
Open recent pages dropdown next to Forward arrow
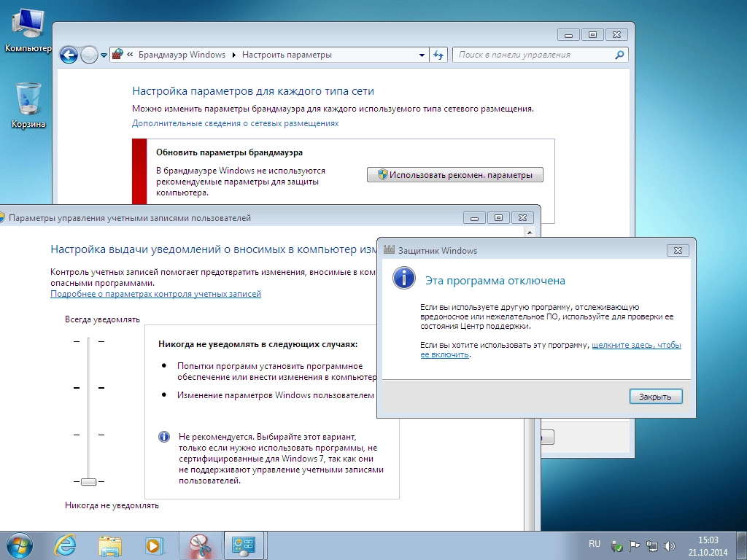click(104, 55)
